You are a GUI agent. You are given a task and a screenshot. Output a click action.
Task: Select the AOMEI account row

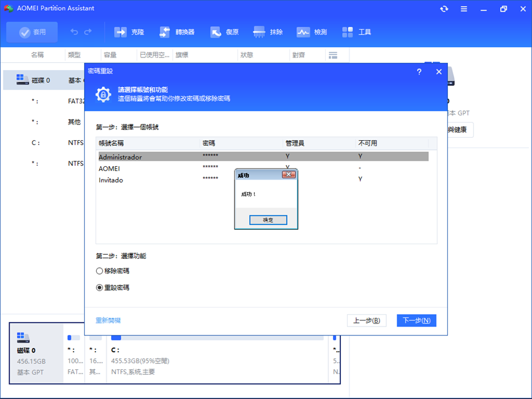pyautogui.click(x=264, y=168)
